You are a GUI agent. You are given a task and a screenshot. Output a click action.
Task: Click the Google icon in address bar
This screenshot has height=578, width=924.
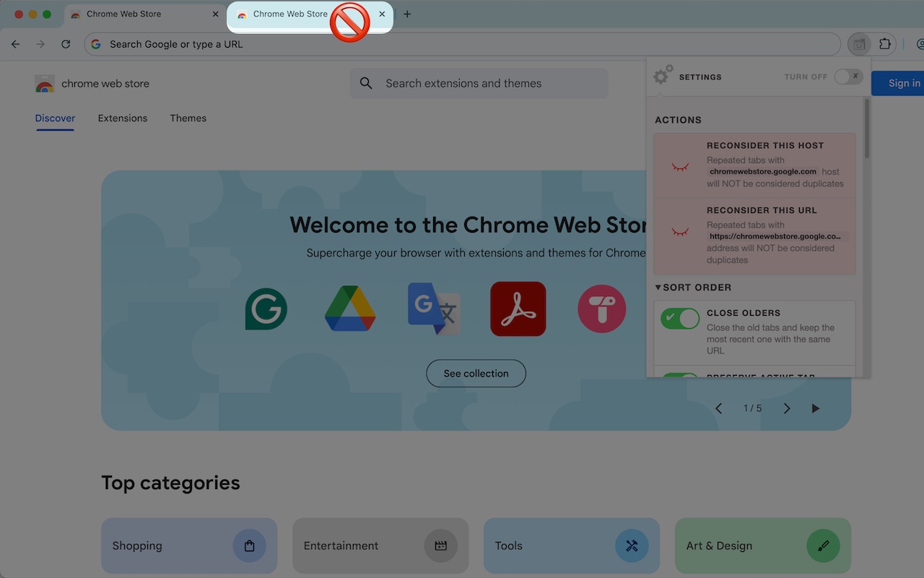coord(96,44)
